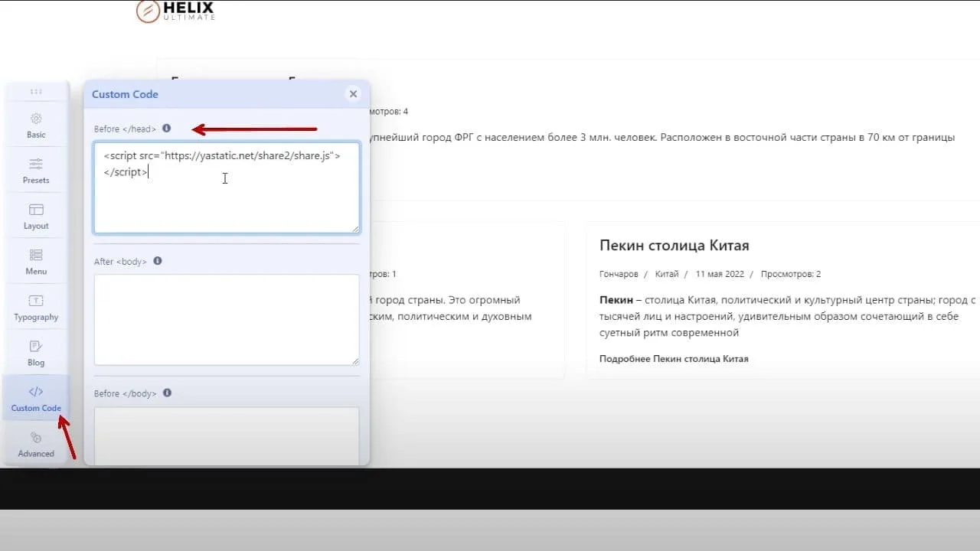980x551 pixels.
Task: Open the Presets sliders icon
Action: pyautogui.click(x=36, y=164)
